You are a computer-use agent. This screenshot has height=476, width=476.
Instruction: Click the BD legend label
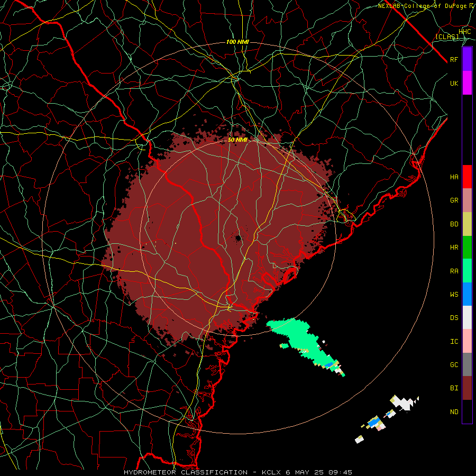454,224
